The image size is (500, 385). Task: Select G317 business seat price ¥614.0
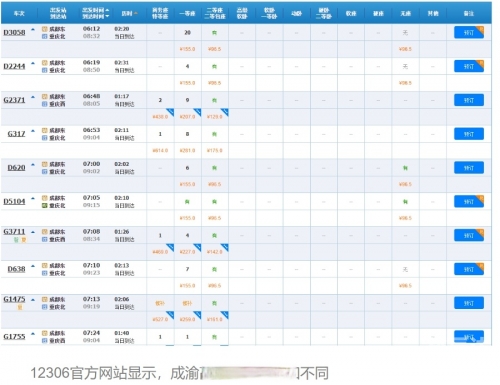[160, 151]
